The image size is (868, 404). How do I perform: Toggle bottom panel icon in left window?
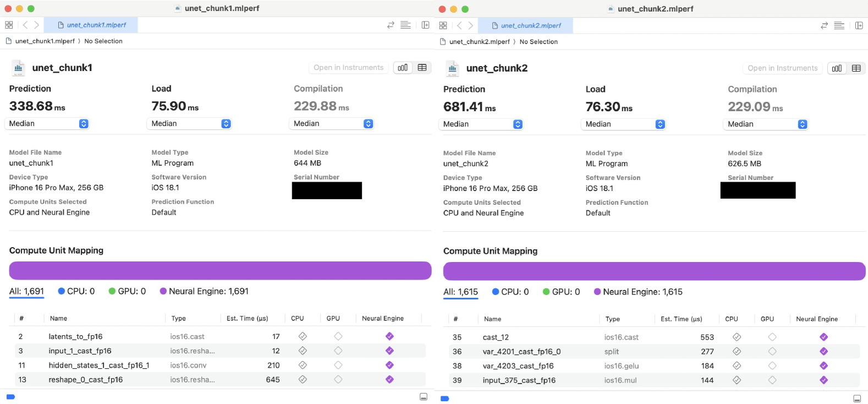click(424, 397)
